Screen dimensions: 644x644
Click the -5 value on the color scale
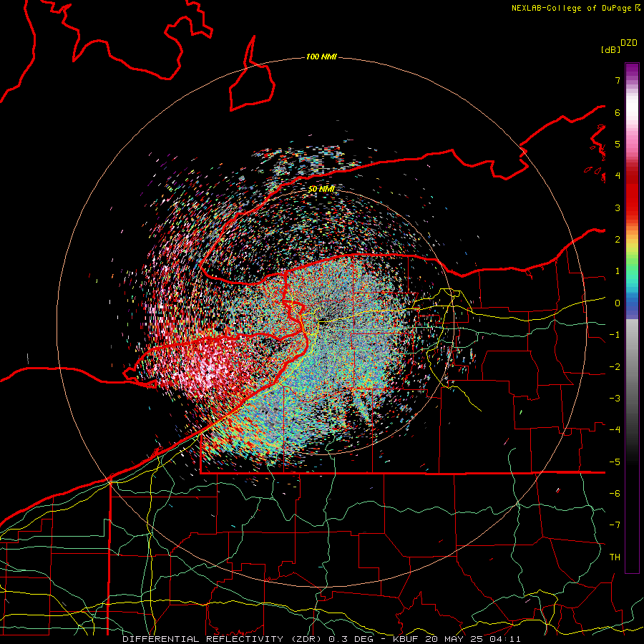pos(615,462)
